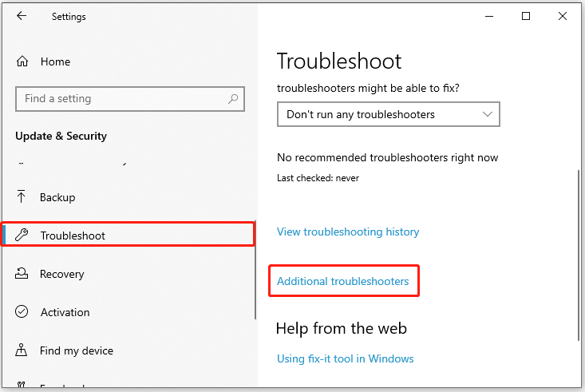The height and width of the screenshot is (392, 585).
Task: Click the Recovery icon
Action: [22, 273]
